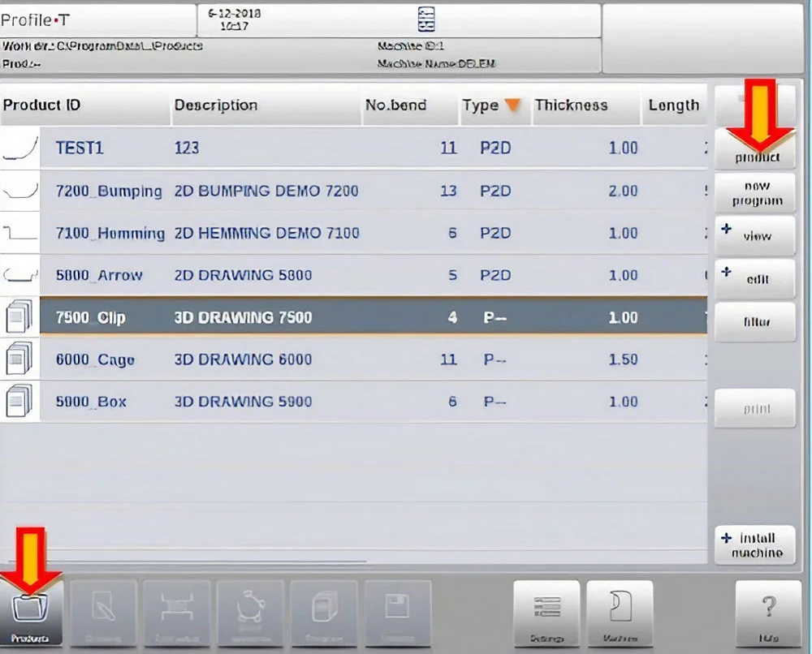Click 7100_Hemming profile shape thumbnail
This screenshot has width=812, height=654.
point(19,233)
